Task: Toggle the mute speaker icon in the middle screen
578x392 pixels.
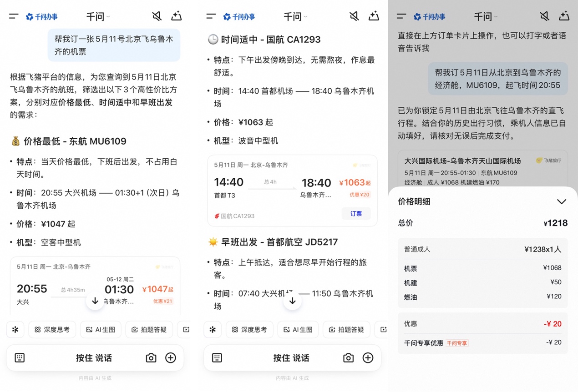Action: tap(354, 16)
